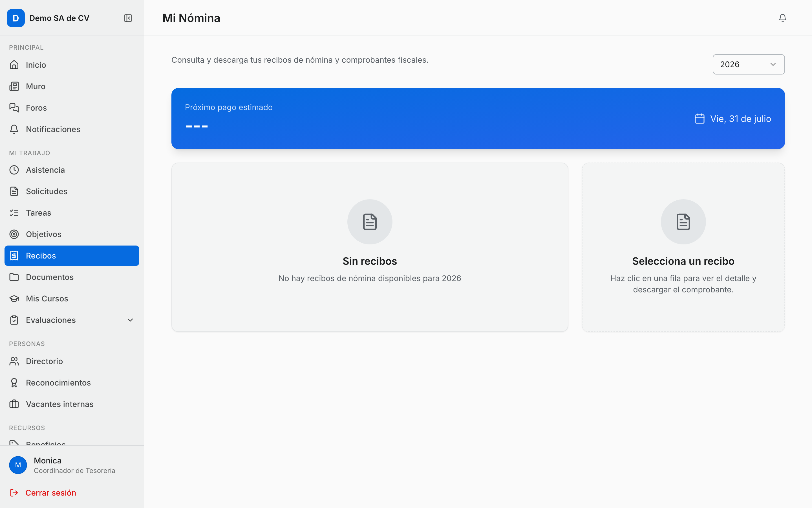
Task: Expand the Evaluaciones submenu chevron
Action: tap(130, 320)
